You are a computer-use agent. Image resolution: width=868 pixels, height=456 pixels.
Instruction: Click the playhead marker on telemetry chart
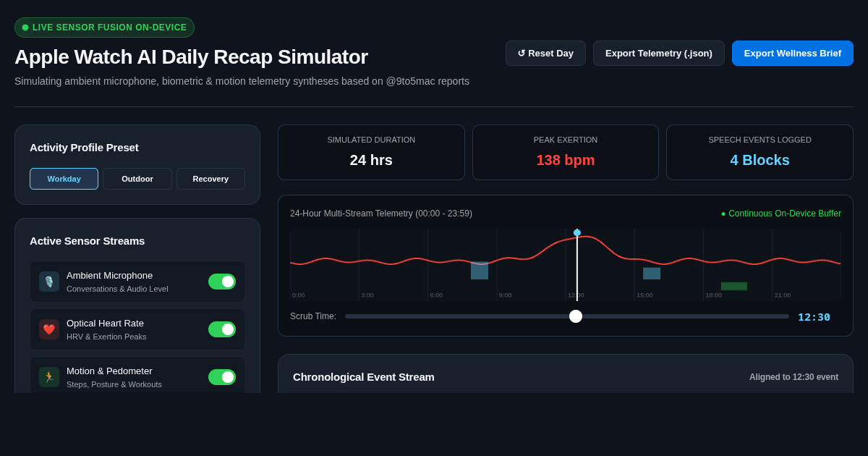577,233
